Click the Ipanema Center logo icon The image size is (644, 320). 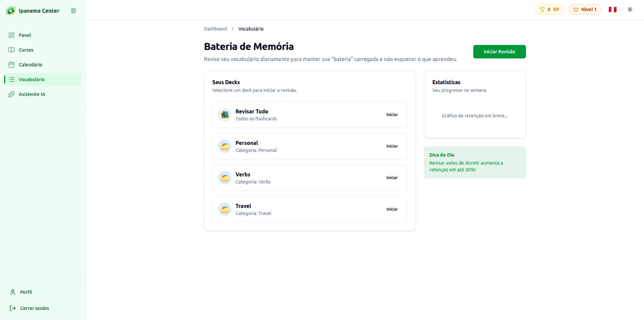point(10,11)
